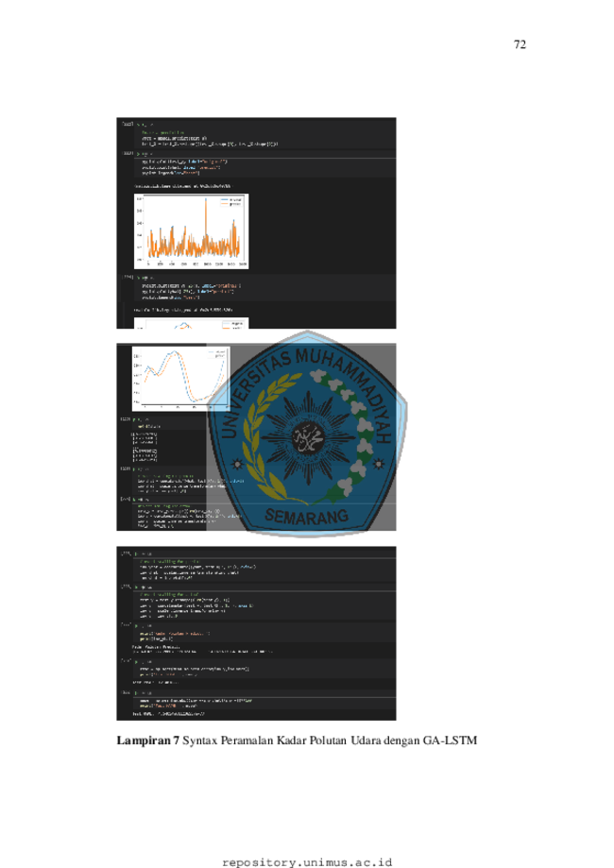Select the bottom dark code screenshot with RMSE output
Viewport: 614px width, 868px height.
click(256, 633)
